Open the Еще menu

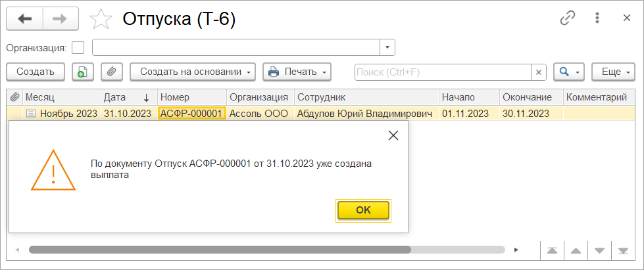click(613, 72)
